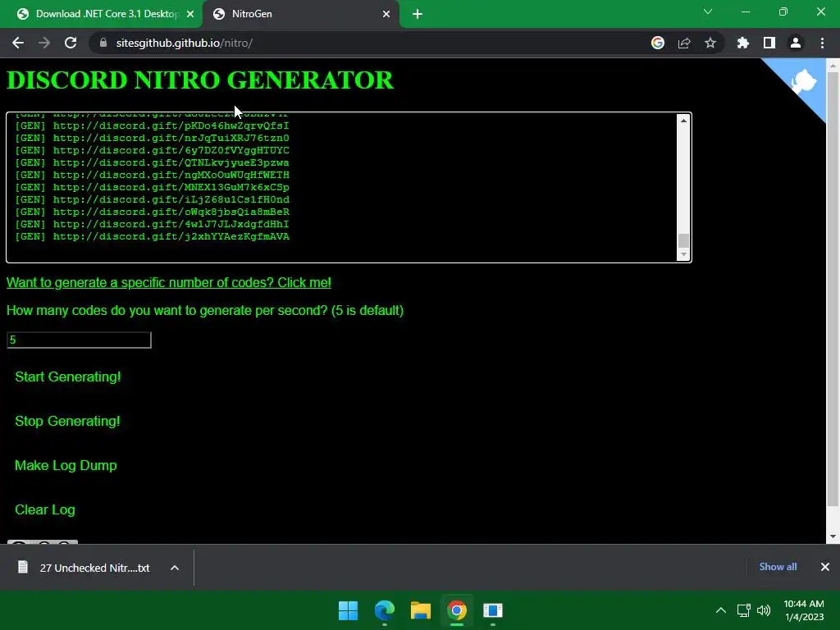The image size is (840, 630).
Task: View site info via the lock icon
Action: point(103,43)
